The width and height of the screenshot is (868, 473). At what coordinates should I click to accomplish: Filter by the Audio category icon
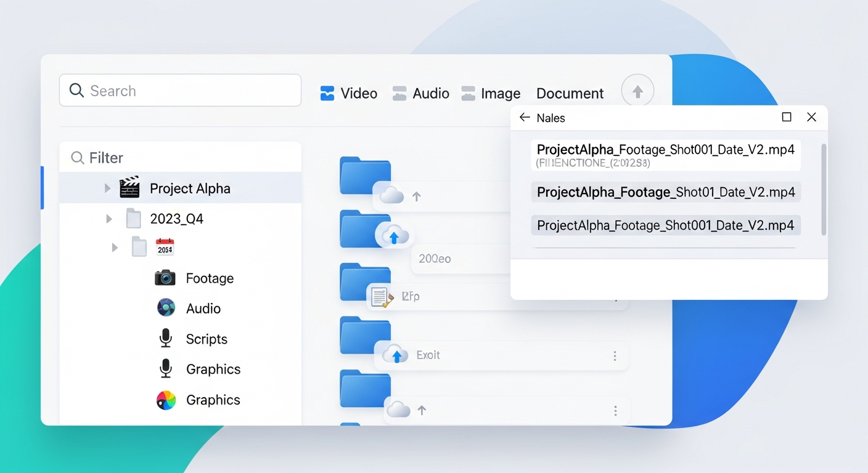tap(400, 92)
